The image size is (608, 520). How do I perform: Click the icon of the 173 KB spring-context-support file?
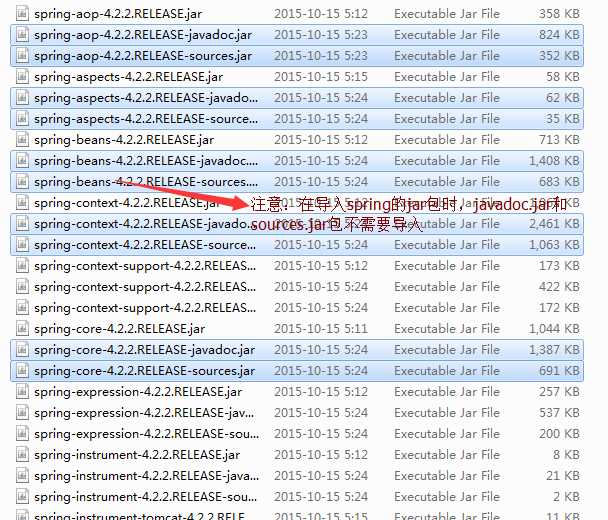tap(22, 266)
